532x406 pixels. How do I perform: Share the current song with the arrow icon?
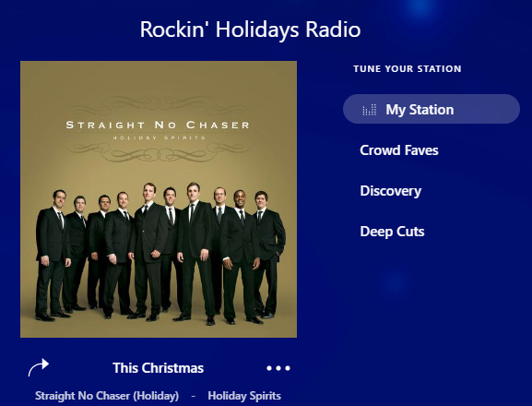39,367
